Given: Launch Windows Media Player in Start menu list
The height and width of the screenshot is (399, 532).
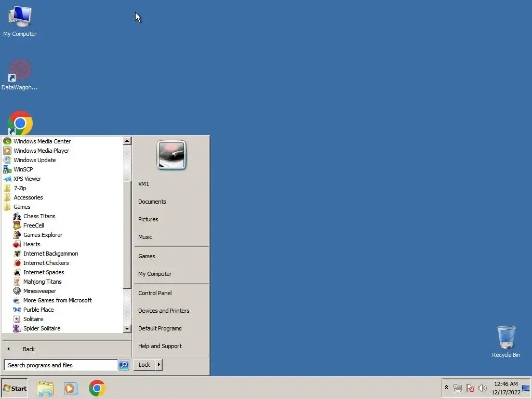Looking at the screenshot, I should coord(41,151).
